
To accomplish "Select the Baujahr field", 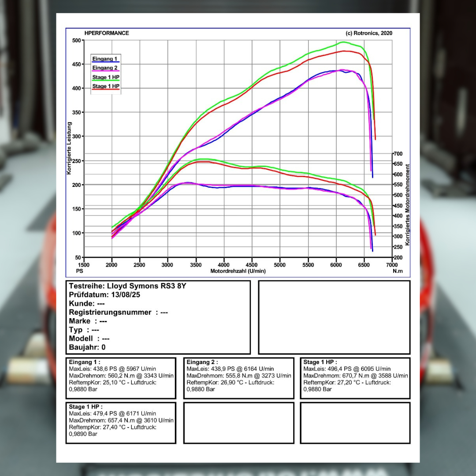I will point(87,347).
